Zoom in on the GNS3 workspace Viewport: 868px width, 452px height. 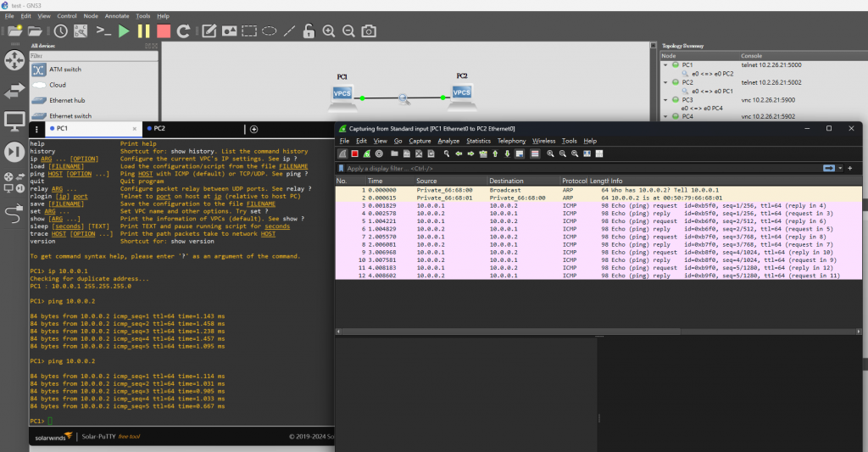tap(329, 31)
